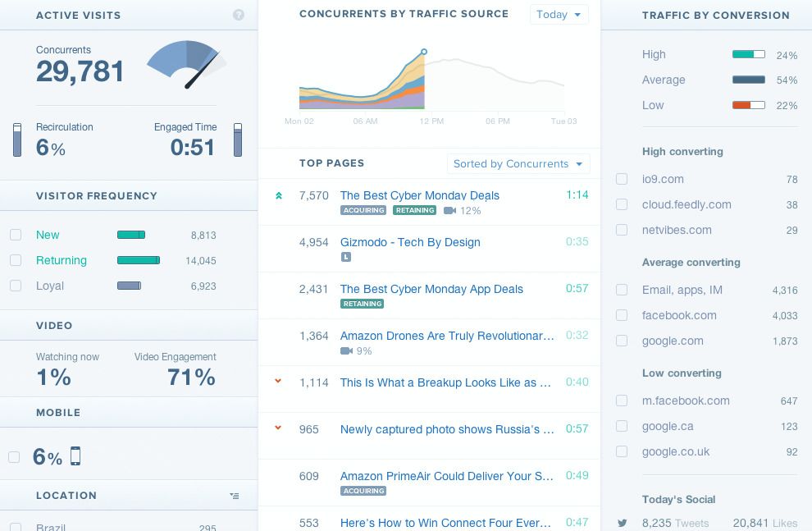812x531 pixels.
Task: Open the Today time range dropdown
Action: (559, 14)
